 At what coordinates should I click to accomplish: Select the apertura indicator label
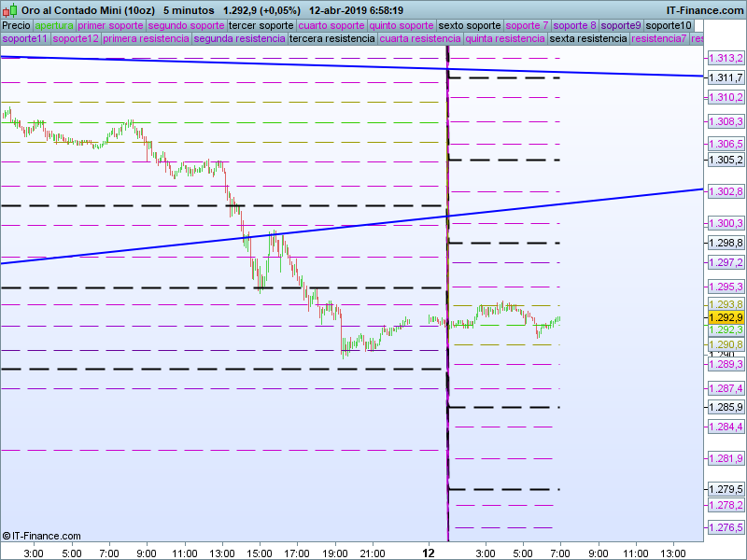(54, 26)
